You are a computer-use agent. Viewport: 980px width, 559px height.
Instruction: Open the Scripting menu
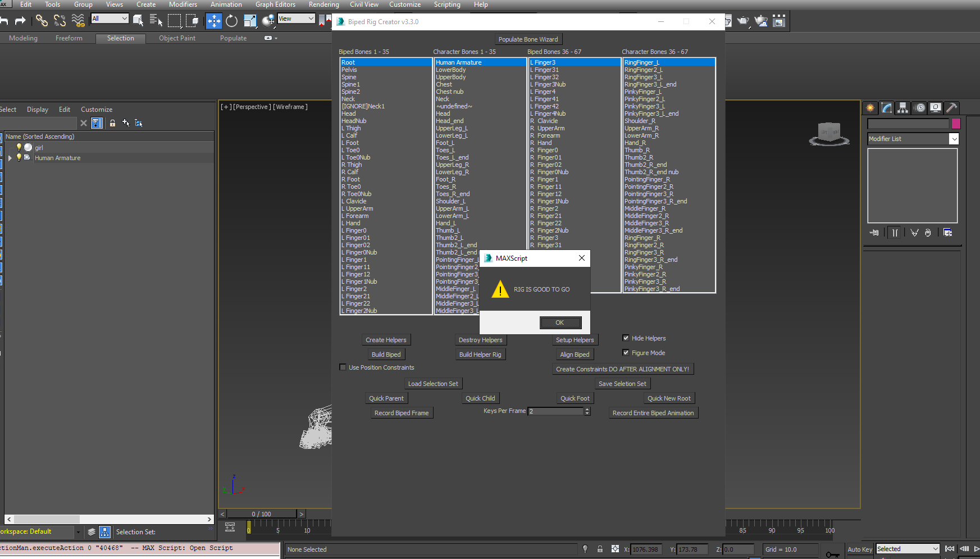pyautogui.click(x=447, y=4)
